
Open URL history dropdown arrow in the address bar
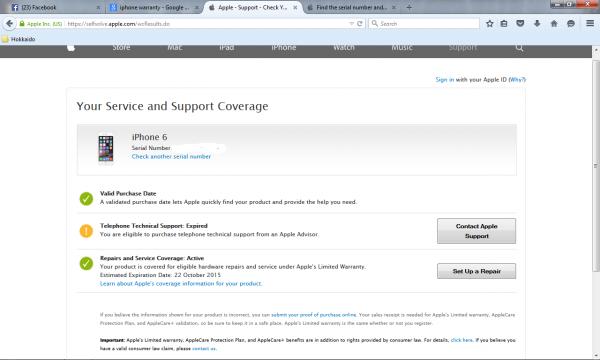pyautogui.click(x=351, y=24)
